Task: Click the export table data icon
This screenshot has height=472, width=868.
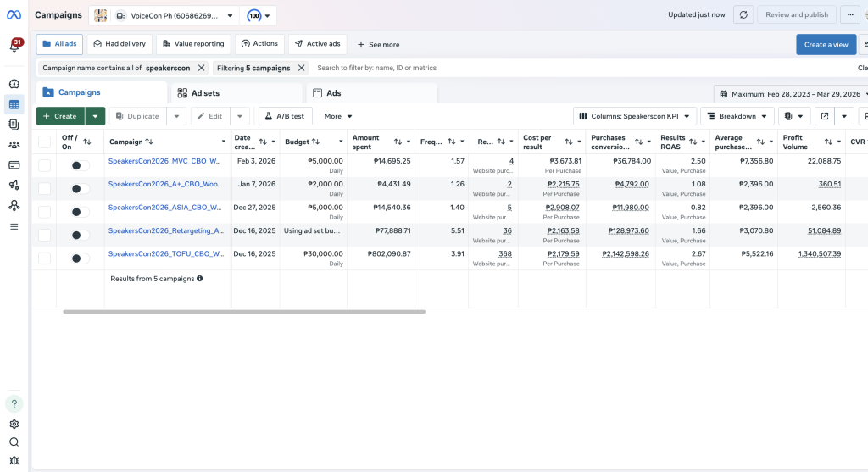Action: coord(824,116)
